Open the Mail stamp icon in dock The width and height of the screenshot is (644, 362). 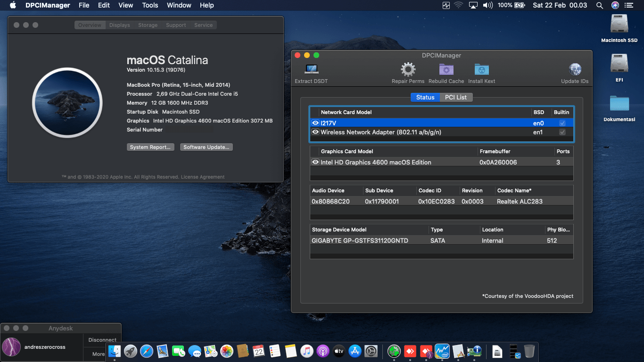pos(163,351)
